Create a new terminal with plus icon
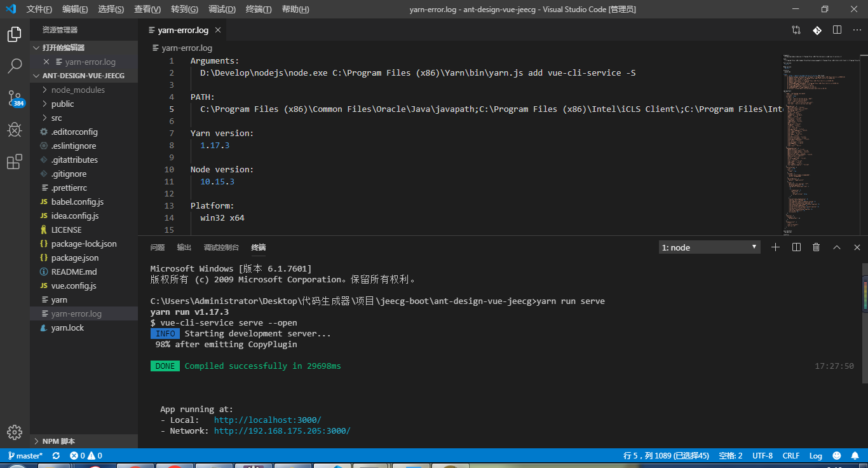The width and height of the screenshot is (868, 468). pyautogui.click(x=775, y=247)
